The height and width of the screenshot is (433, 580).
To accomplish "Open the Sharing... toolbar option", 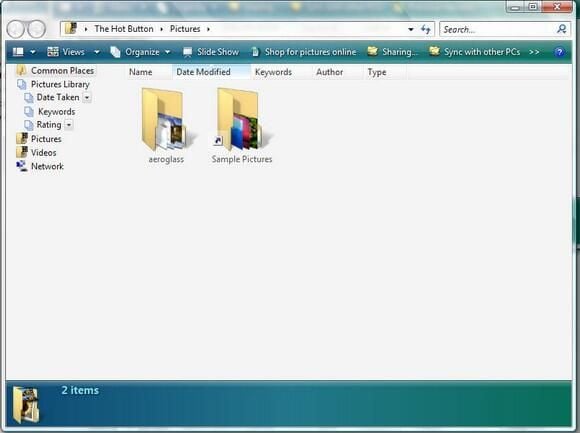I will (393, 52).
